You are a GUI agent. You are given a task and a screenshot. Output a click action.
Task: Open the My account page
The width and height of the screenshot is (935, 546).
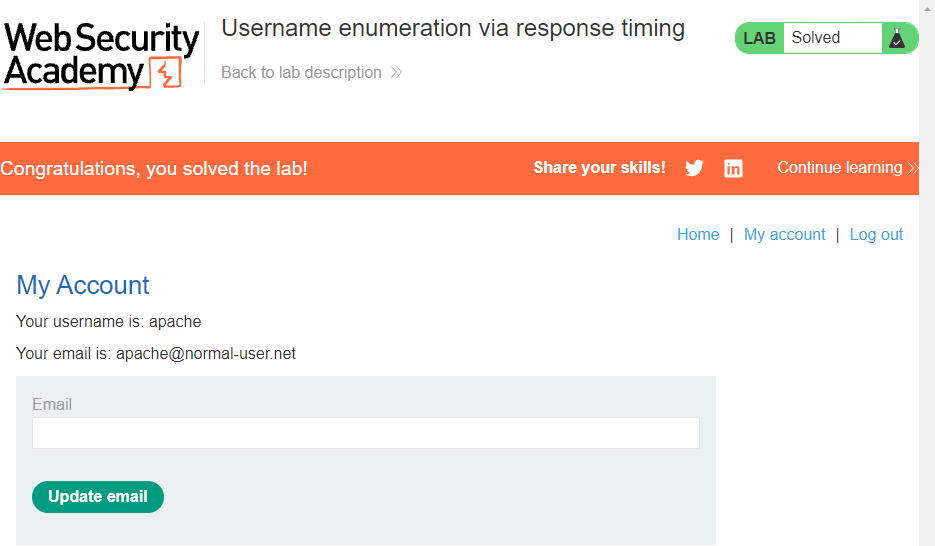point(784,234)
